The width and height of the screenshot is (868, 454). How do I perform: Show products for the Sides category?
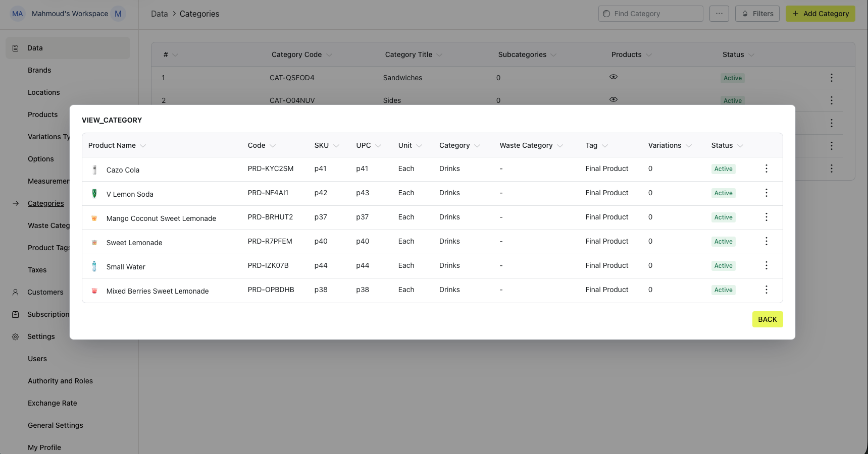click(x=614, y=99)
